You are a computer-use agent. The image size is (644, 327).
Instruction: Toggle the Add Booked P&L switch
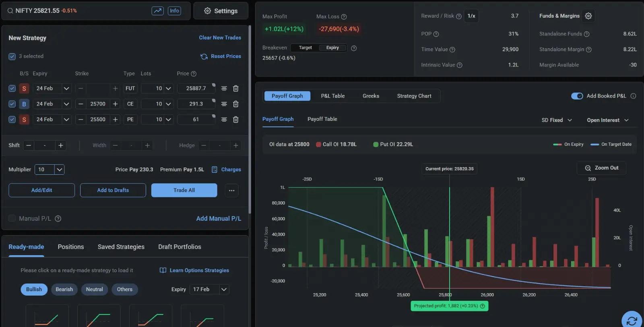click(x=577, y=96)
